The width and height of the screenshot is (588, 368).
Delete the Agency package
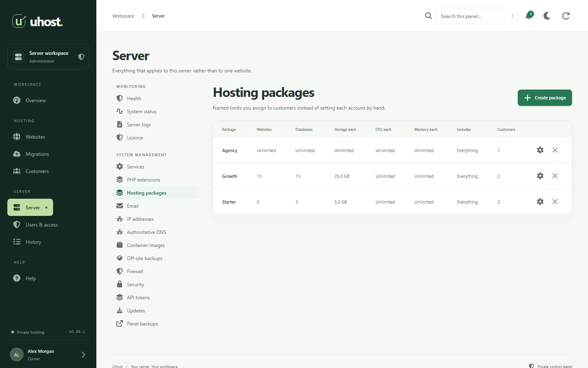click(x=555, y=150)
